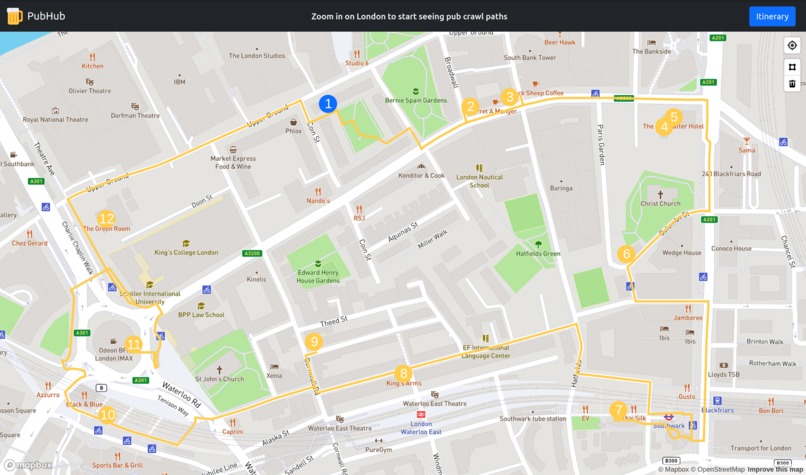Select pub crawl stop marker 1
Screen dimensions: 806x475
click(x=328, y=104)
